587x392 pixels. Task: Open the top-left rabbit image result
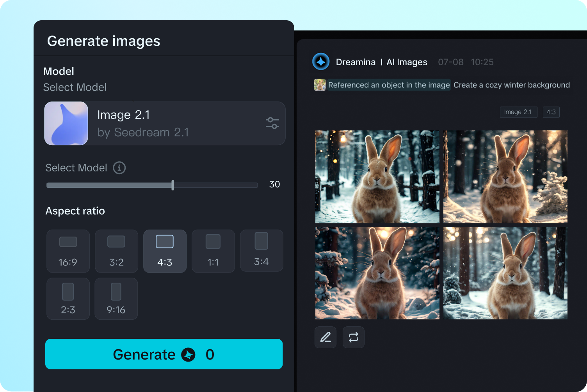(377, 177)
